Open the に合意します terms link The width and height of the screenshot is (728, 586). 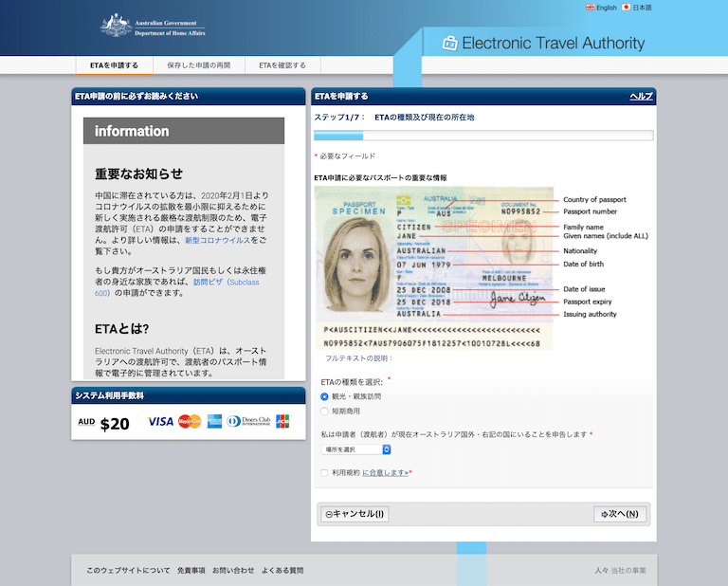coord(386,473)
